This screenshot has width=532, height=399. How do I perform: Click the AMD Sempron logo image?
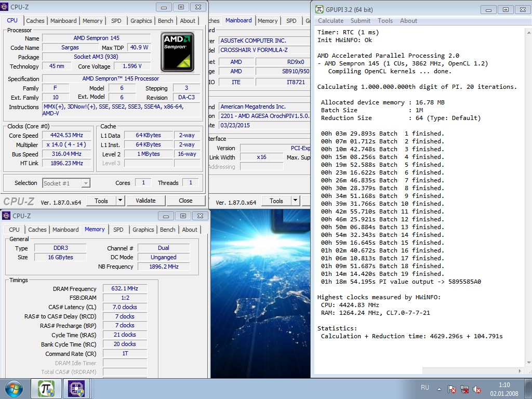point(178,51)
